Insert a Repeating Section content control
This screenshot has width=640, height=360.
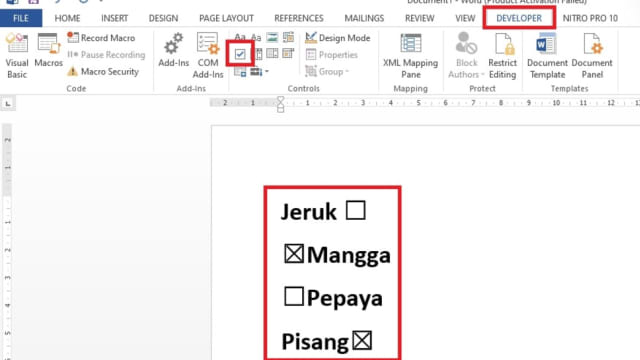[240, 72]
